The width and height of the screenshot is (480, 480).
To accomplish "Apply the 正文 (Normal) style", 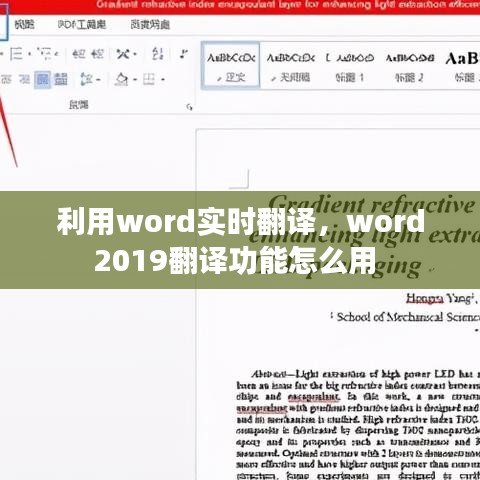I will click(x=231, y=66).
